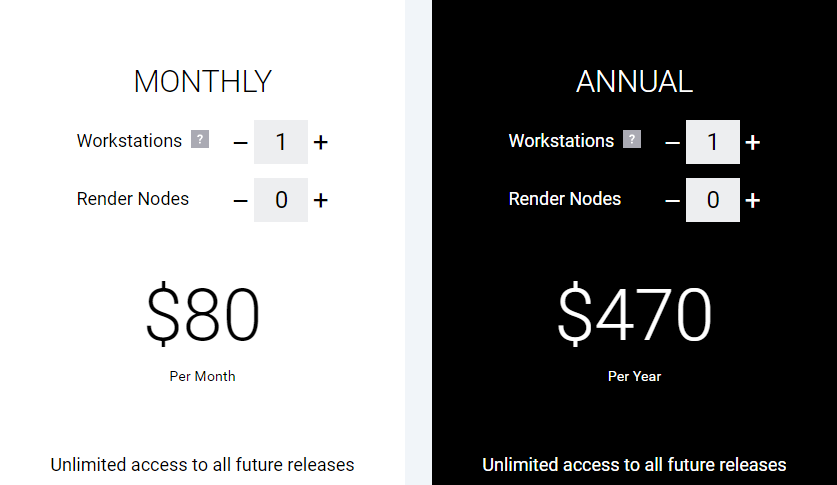Click Monthly's unlimited access to releases text
This screenshot has height=485, width=837.
[202, 465]
